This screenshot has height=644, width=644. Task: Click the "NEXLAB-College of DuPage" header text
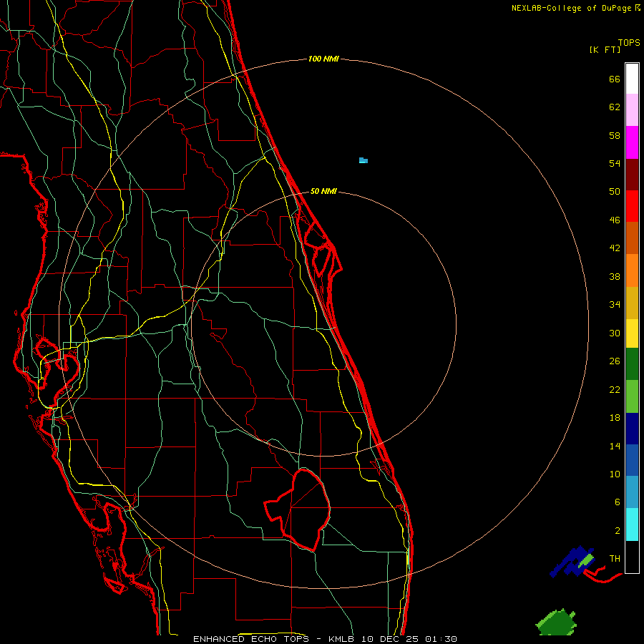571,8
